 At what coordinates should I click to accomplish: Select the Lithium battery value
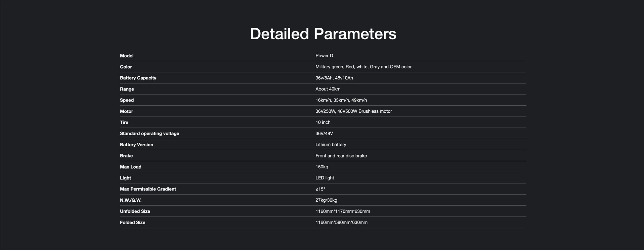pos(331,145)
